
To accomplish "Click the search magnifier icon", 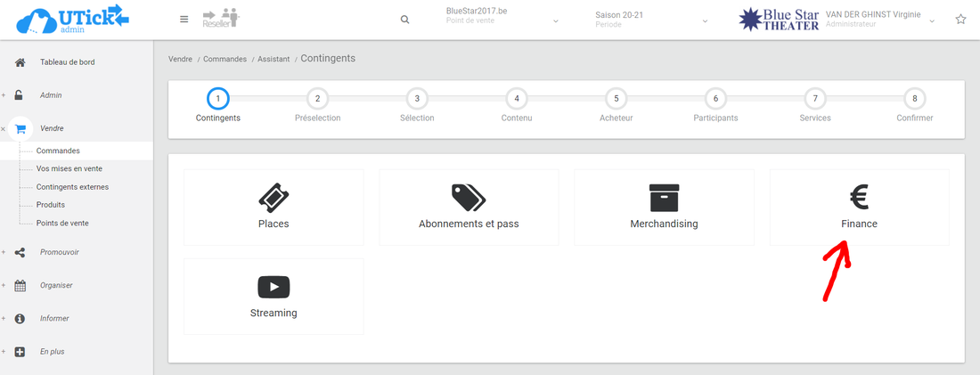I will tap(405, 20).
